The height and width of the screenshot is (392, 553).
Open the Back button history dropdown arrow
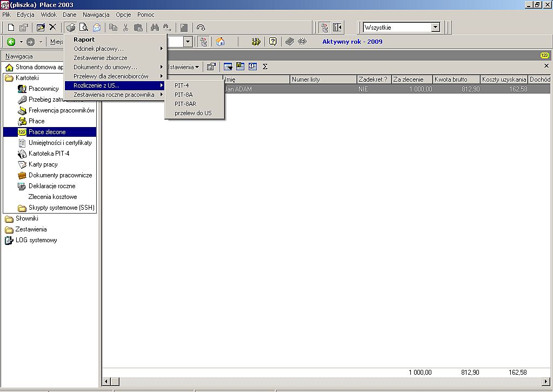tap(21, 42)
